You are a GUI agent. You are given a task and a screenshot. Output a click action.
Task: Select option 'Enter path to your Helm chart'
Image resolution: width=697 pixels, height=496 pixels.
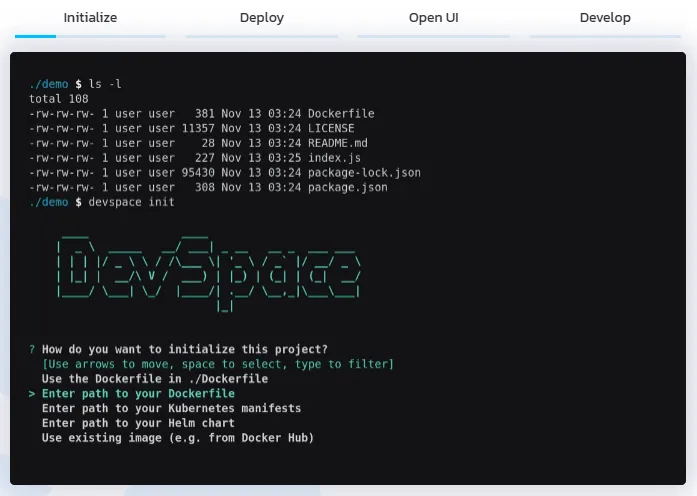click(138, 423)
